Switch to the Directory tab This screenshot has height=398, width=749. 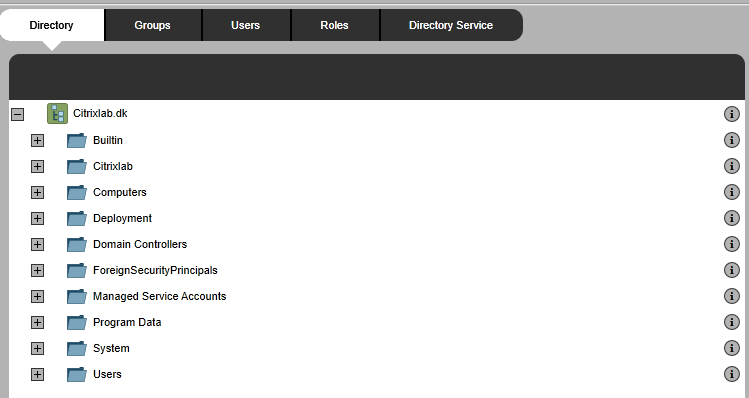[x=52, y=25]
